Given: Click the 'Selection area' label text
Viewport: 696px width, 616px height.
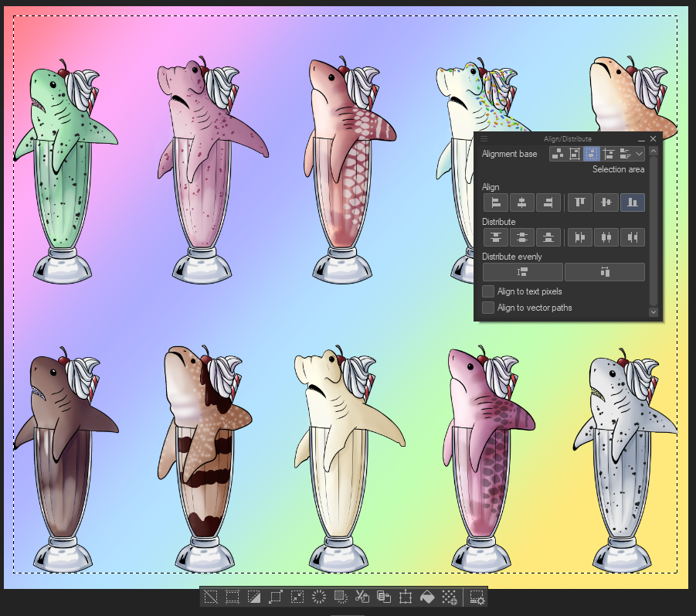Looking at the screenshot, I should (x=618, y=169).
